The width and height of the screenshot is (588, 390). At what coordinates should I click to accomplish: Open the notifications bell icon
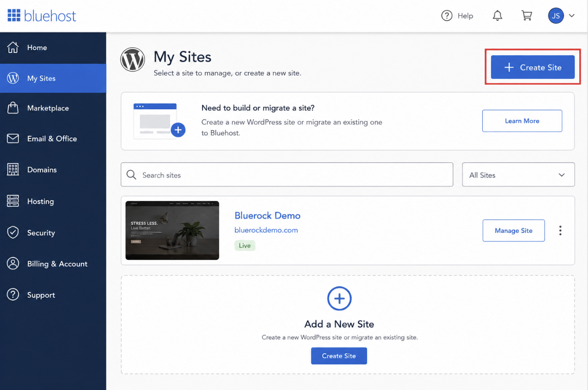498,16
